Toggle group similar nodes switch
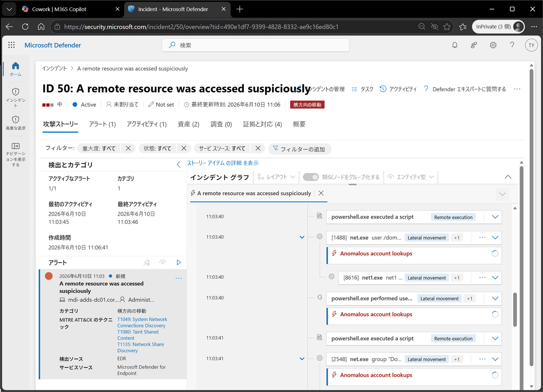 [311, 177]
